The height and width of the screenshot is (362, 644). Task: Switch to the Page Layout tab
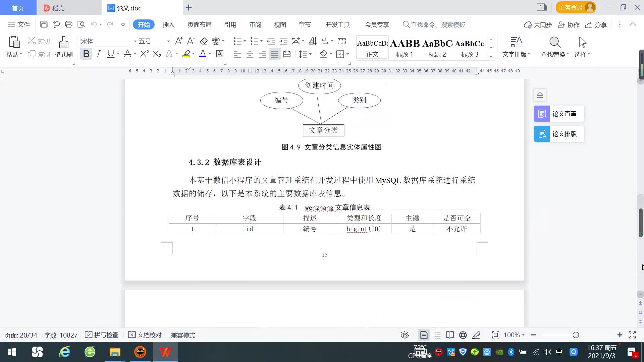click(x=199, y=24)
